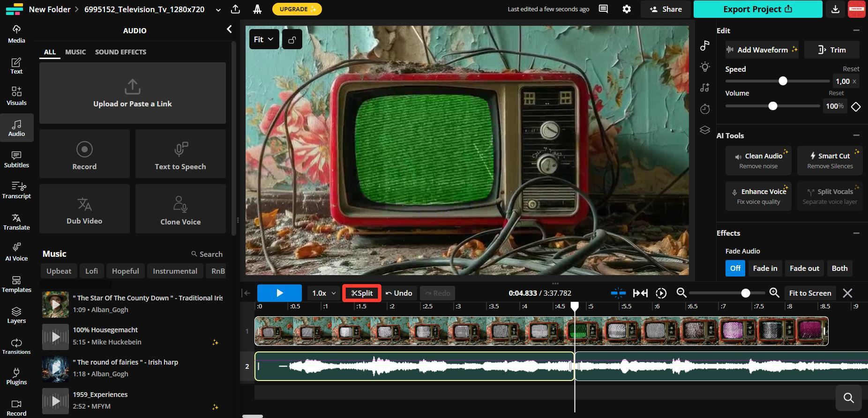The width and height of the screenshot is (868, 418).
Task: Open the Transitions sidebar panel
Action: pos(16,346)
